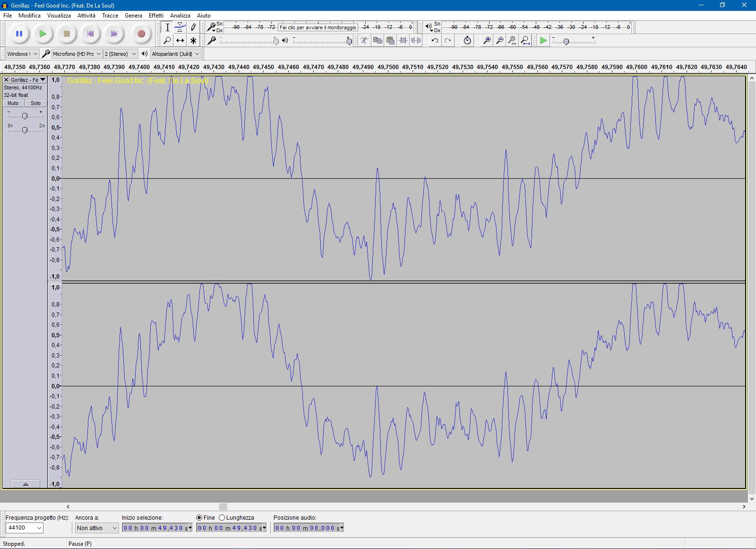Open the Inizio selezione time format arrow
Screen dimensions: 756x549
pyautogui.click(x=190, y=528)
